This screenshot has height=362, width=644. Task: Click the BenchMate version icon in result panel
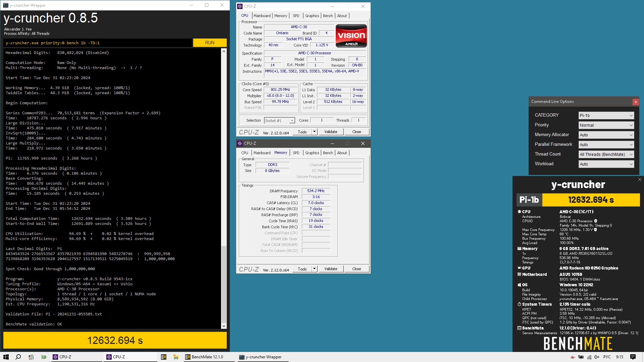click(x=519, y=328)
